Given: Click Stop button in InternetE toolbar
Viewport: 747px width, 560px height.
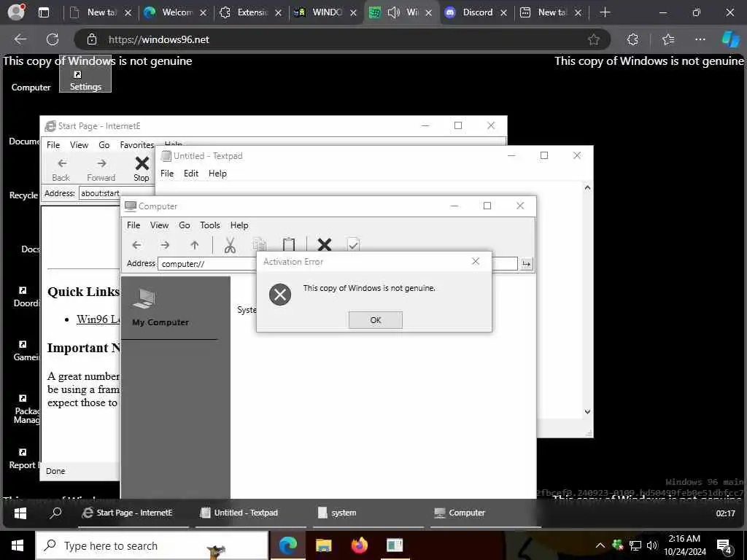Looking at the screenshot, I should point(142,169).
